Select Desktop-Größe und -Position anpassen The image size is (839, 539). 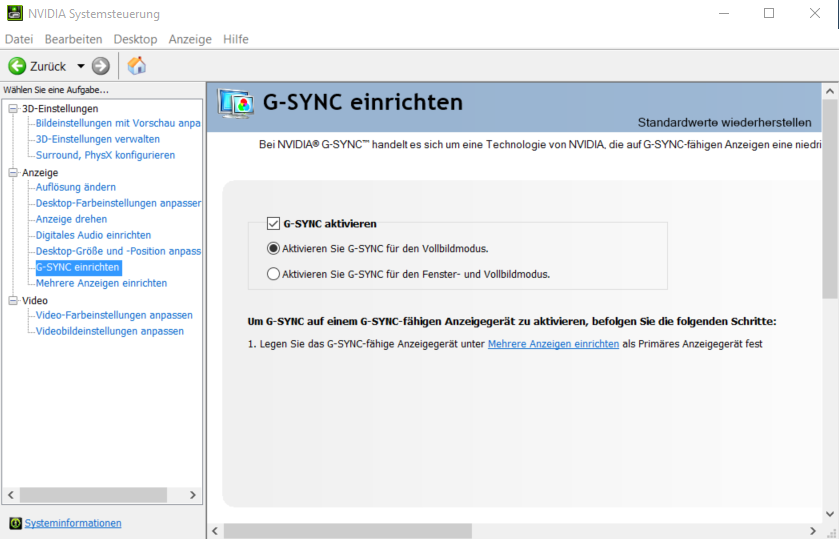pos(118,251)
